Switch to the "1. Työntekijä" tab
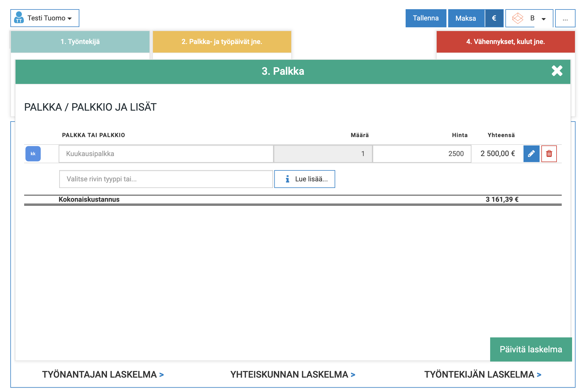 pos(80,41)
